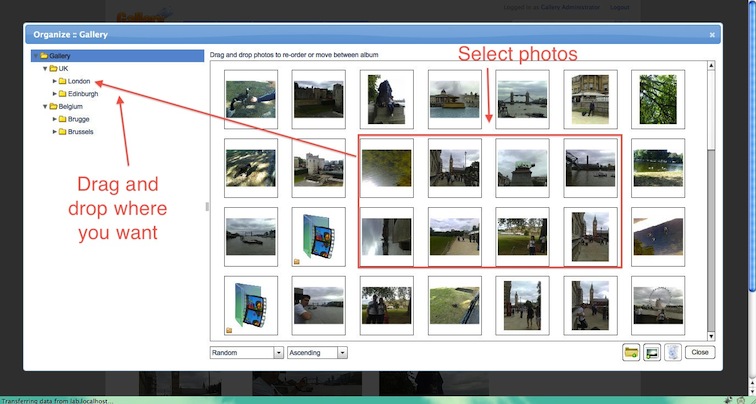Select the Edinburgh album label
Viewport: 756px width, 404px height.
[83, 94]
